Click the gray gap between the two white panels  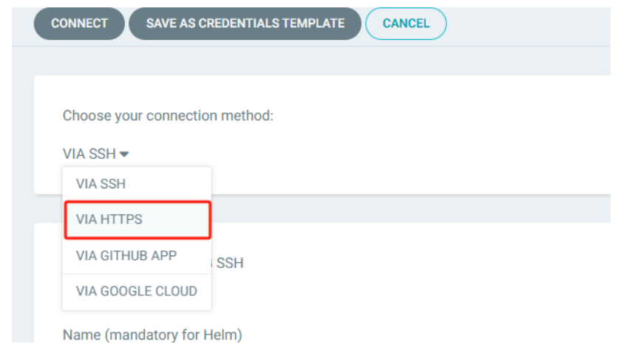(407, 209)
